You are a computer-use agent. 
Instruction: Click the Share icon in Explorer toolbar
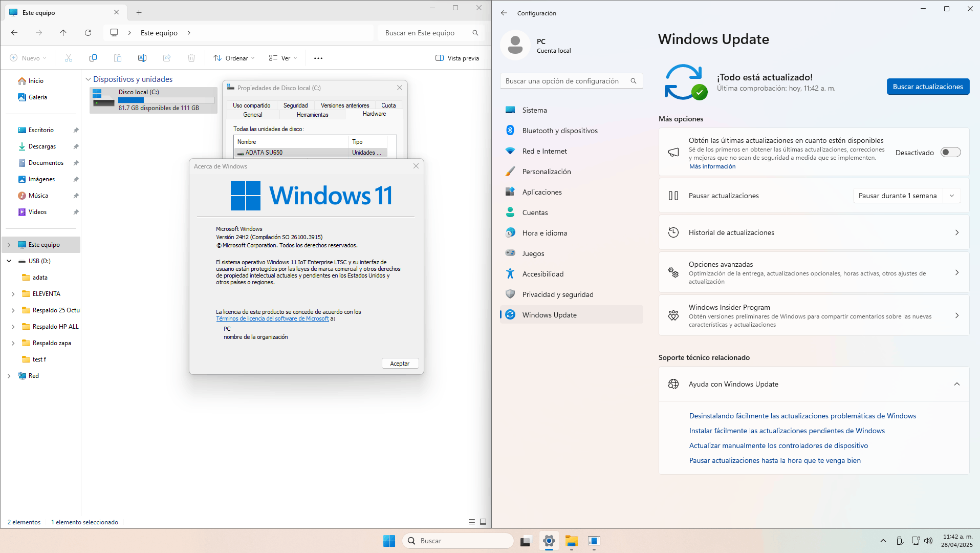click(x=167, y=58)
